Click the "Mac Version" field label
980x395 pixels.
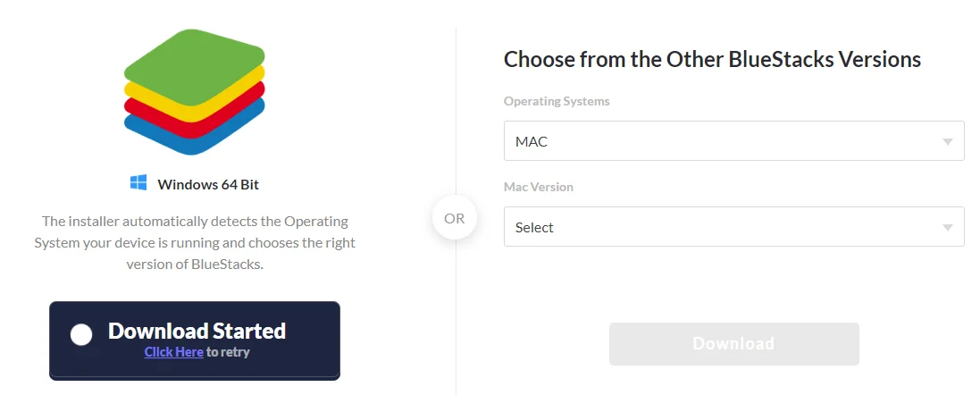539,187
